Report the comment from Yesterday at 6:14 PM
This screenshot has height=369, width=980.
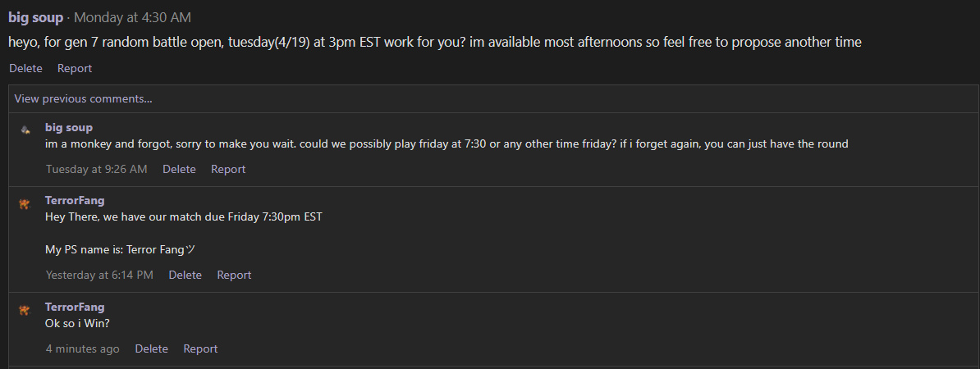coord(234,275)
